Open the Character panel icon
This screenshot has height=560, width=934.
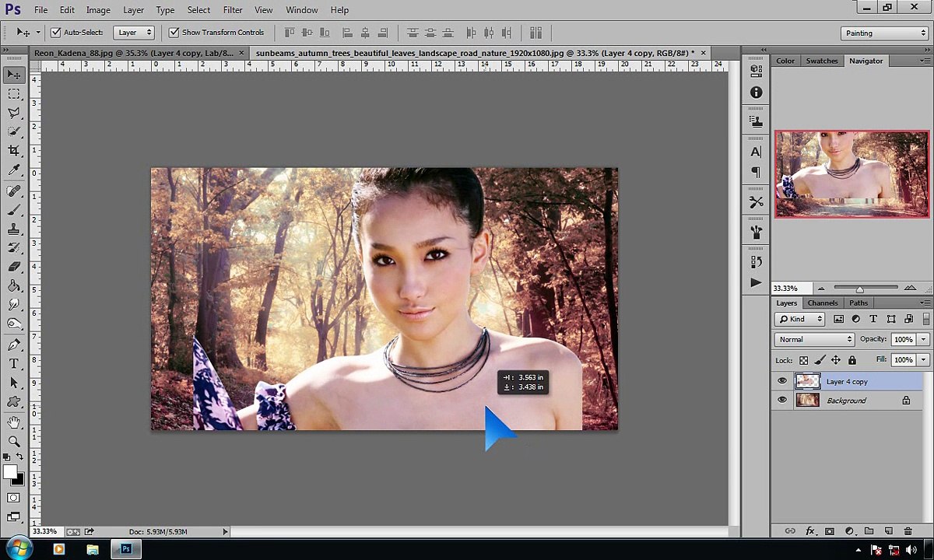pyautogui.click(x=756, y=152)
